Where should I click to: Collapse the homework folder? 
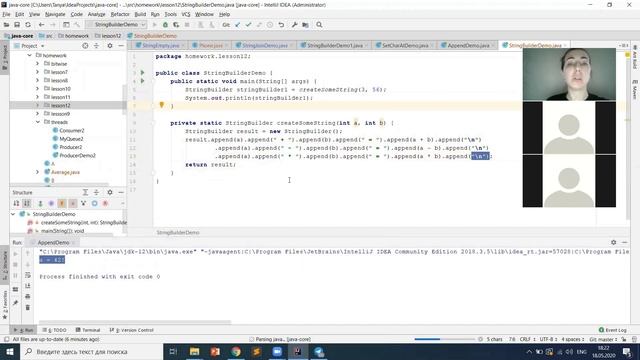[29, 55]
